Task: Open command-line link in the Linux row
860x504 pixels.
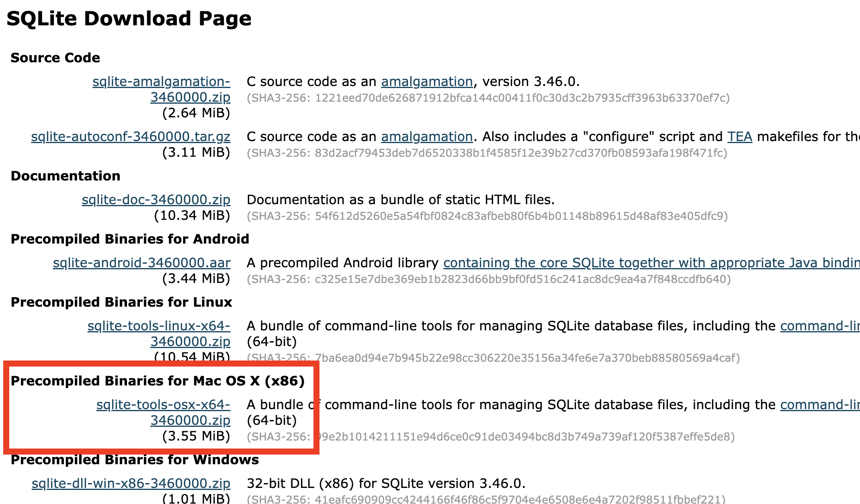Action: click(x=820, y=326)
